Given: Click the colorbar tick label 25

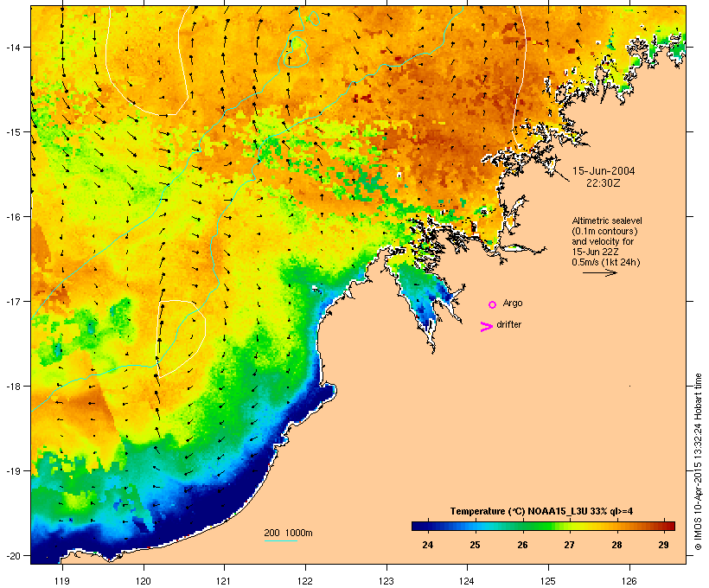Looking at the screenshot, I should 475,545.
